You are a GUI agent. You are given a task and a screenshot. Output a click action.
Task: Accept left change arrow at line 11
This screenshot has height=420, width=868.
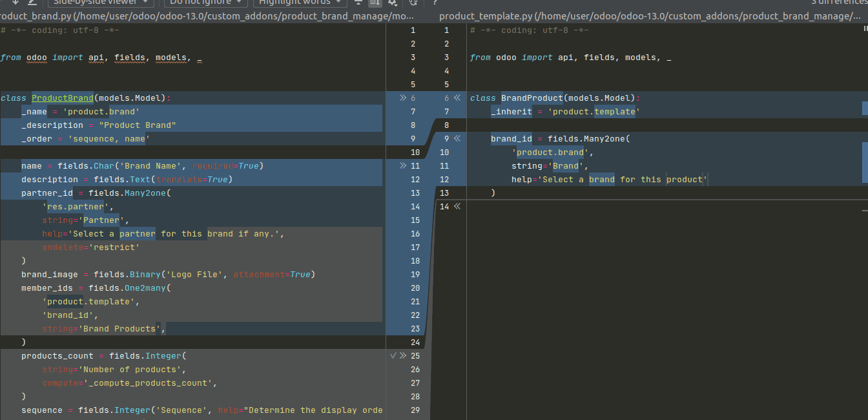click(x=403, y=166)
